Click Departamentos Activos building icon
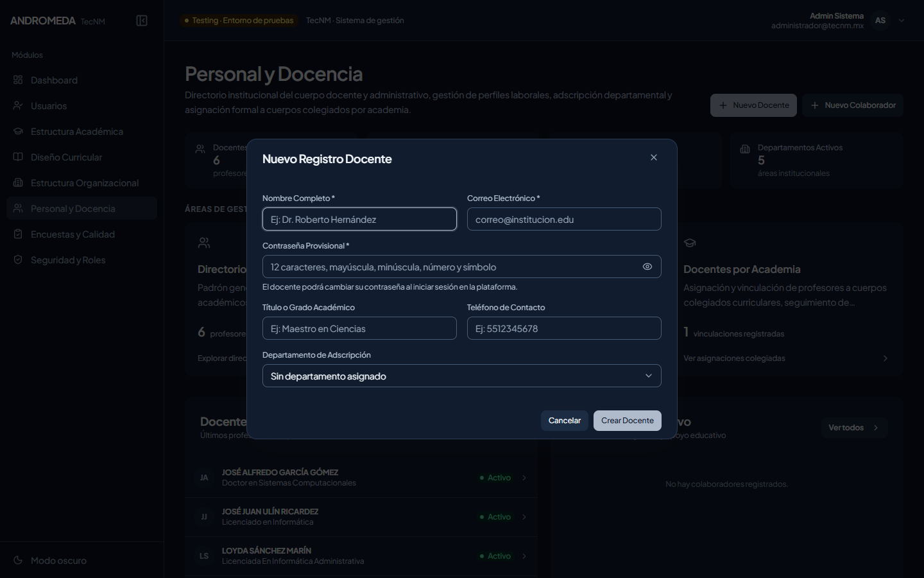 (x=745, y=149)
